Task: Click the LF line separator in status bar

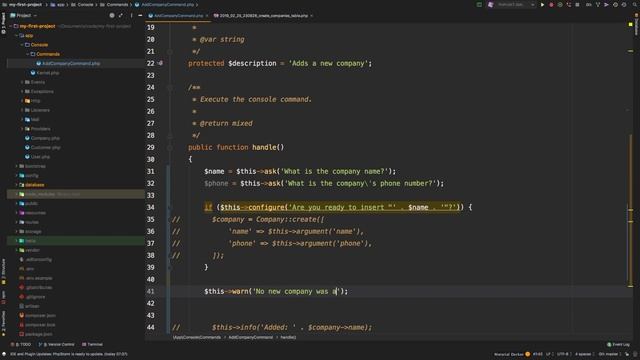Action: [x=549, y=354]
